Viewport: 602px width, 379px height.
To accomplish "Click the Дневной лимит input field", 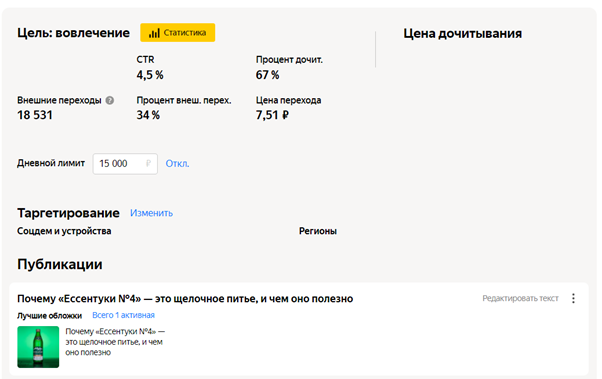I will pyautogui.click(x=125, y=164).
